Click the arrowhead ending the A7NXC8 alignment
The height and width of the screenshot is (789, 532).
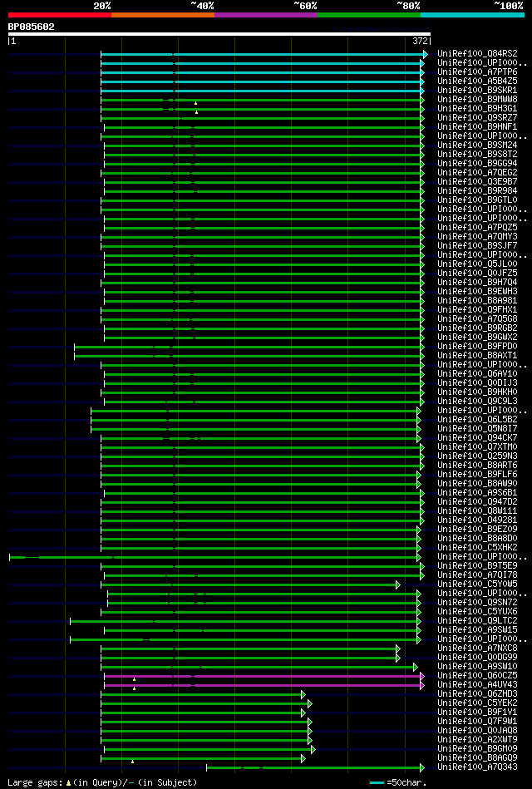[397, 648]
